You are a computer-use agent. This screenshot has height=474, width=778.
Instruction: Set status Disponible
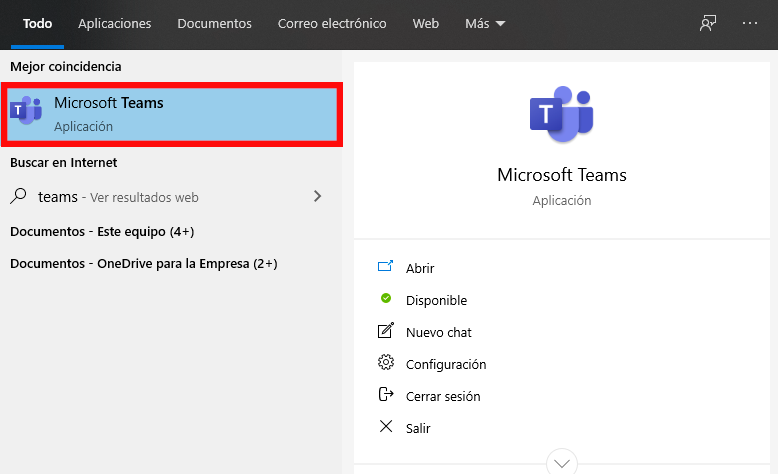pos(436,300)
